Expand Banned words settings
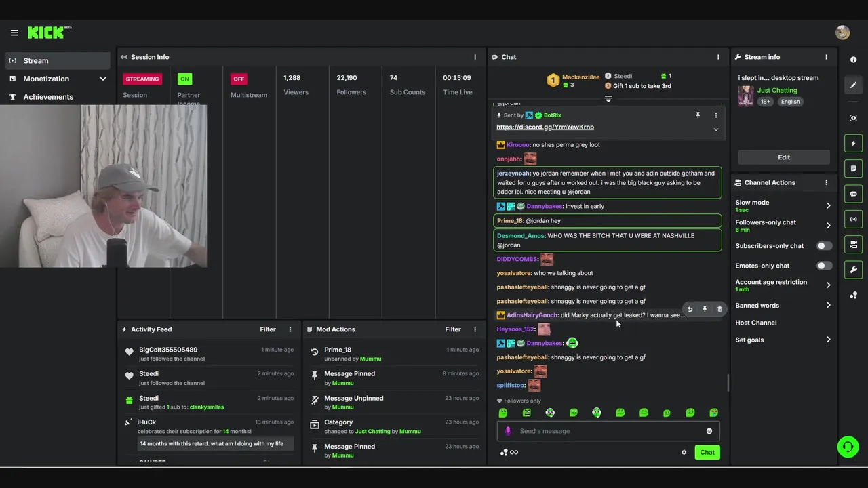 click(828, 306)
